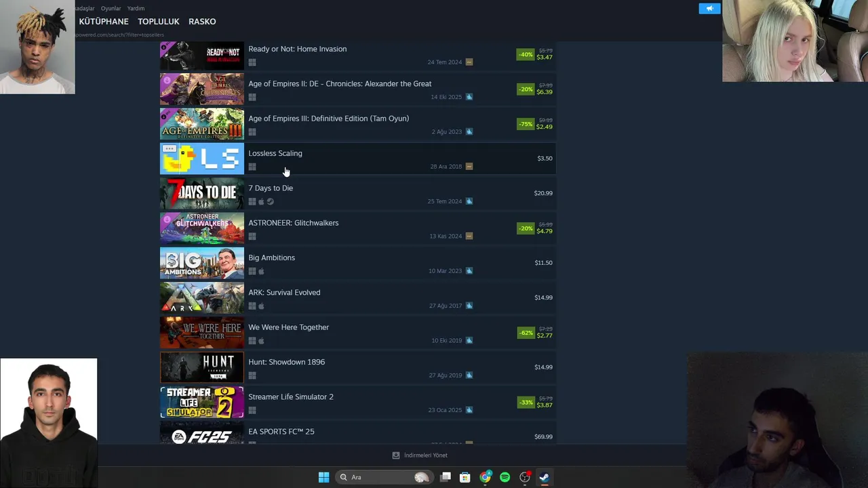Open OBS Studio from the taskbar
Viewport: 868px width, 488px height.
525,477
